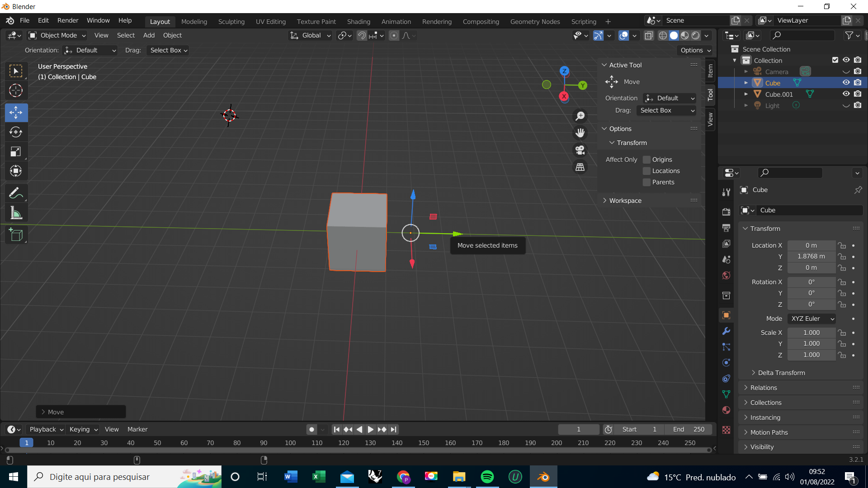
Task: Enable Affect Only Origins checkbox
Action: (646, 160)
